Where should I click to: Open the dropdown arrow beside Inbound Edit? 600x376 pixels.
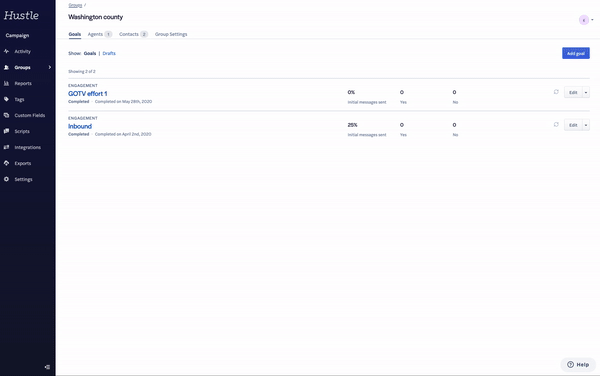(x=586, y=125)
